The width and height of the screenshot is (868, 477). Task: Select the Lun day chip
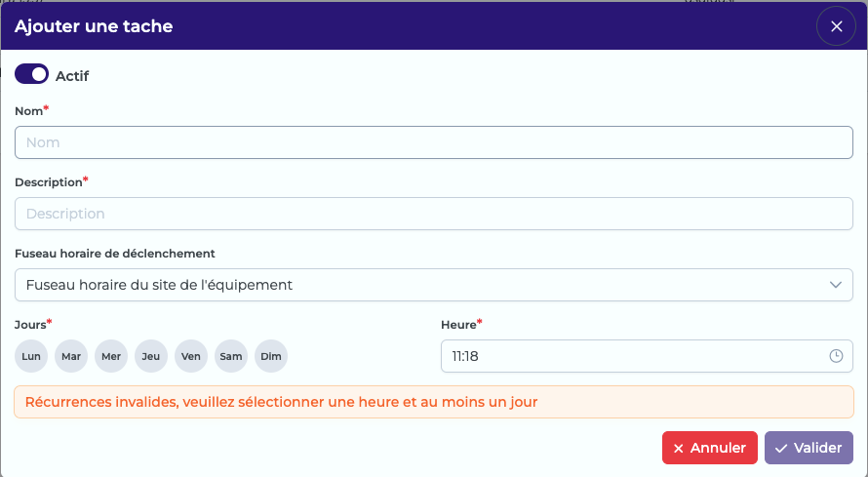(x=31, y=356)
